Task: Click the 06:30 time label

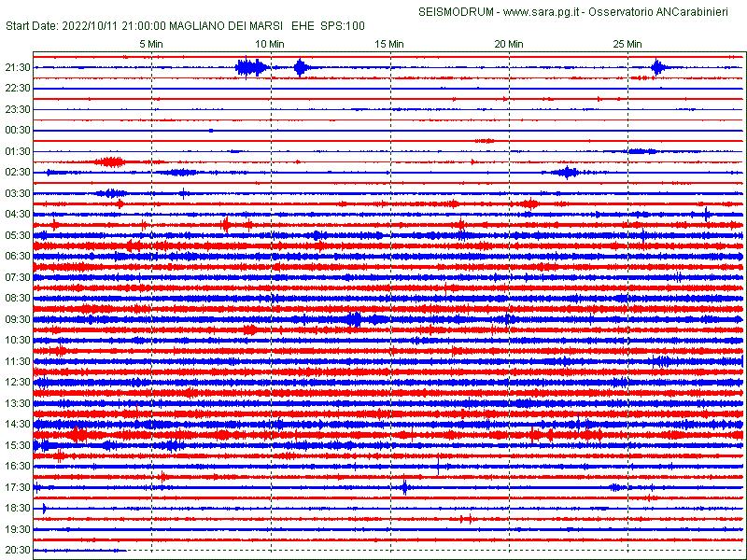Action: tap(18, 256)
